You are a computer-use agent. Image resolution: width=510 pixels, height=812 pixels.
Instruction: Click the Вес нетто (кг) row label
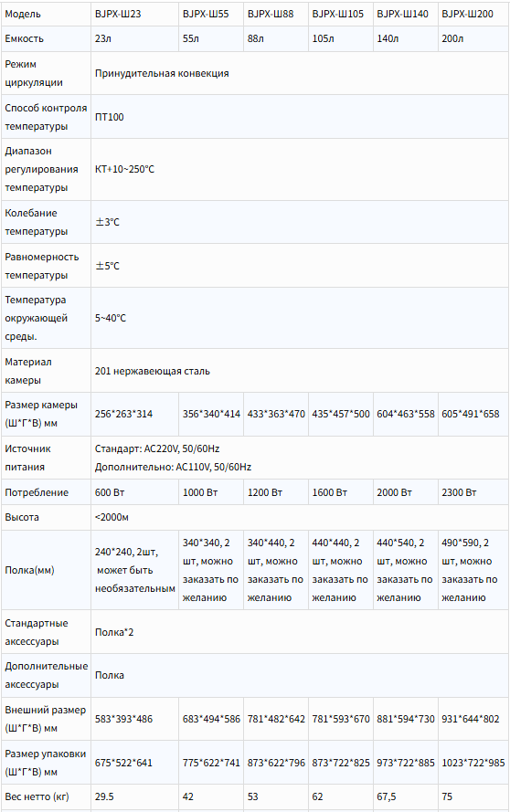click(37, 796)
